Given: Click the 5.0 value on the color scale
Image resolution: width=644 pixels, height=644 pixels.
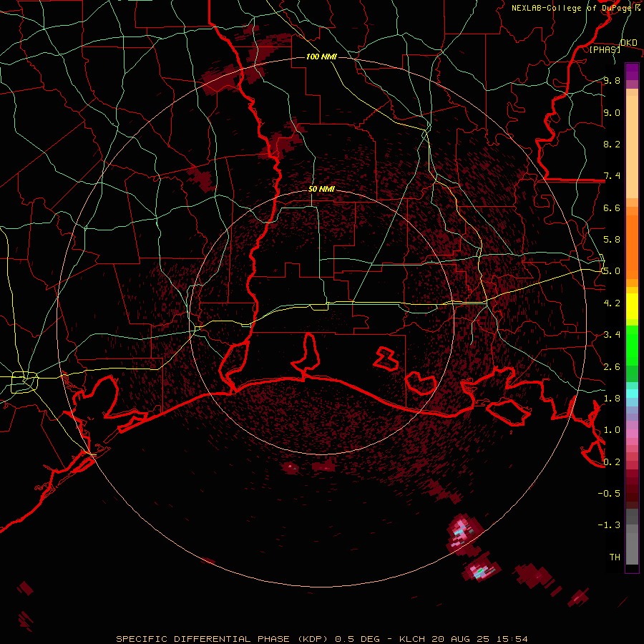Looking at the screenshot, I should pos(612,271).
